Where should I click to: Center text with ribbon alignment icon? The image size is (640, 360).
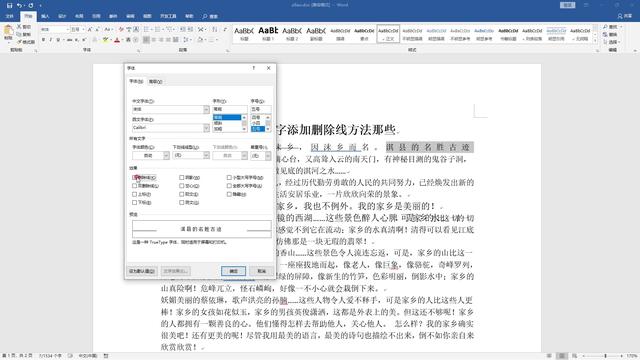tap(154, 40)
